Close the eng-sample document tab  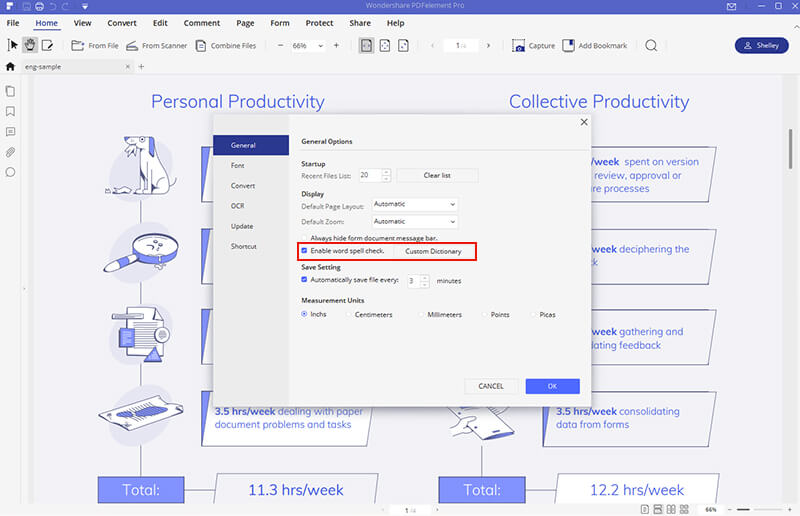(x=128, y=67)
